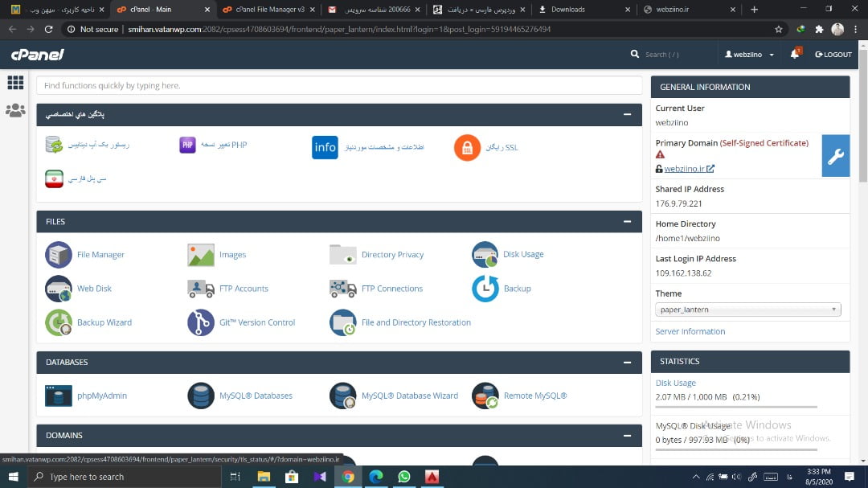Click the blue info icon
The height and width of the screenshot is (488, 868).
(325, 147)
